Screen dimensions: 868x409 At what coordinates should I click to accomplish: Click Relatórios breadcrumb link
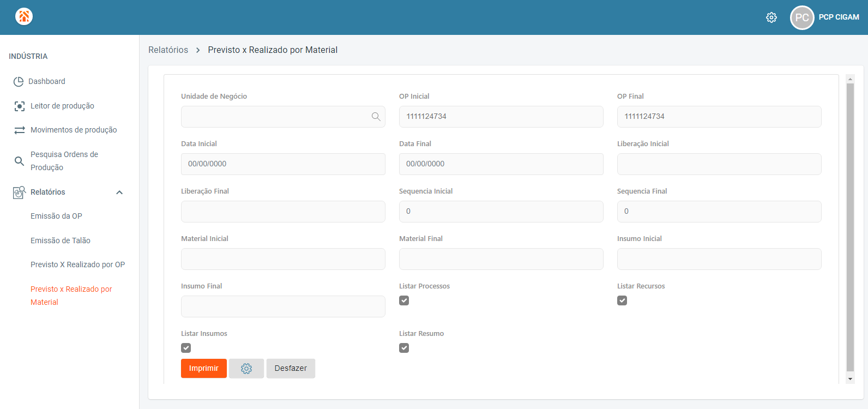click(x=168, y=50)
